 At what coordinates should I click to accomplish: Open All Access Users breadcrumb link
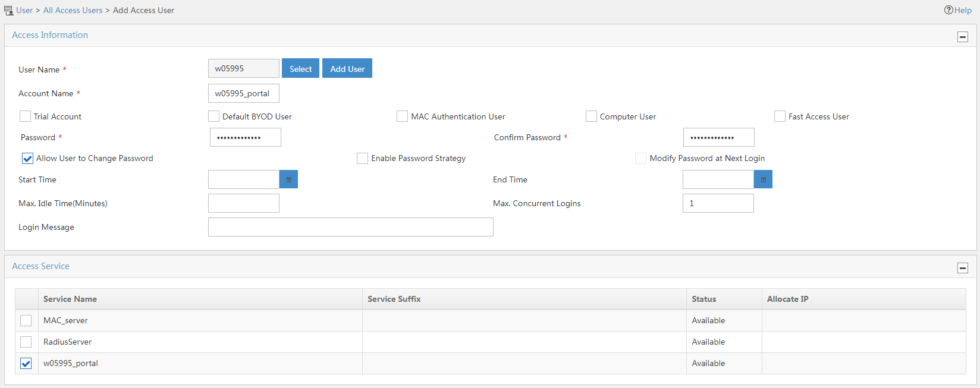[73, 10]
